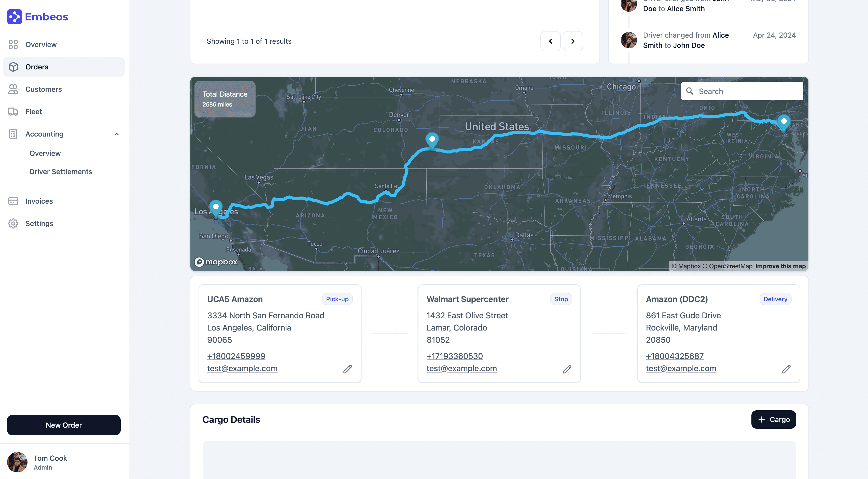Viewport: 868px width, 479px height.
Task: Navigate to Customers section
Action: pyautogui.click(x=44, y=89)
